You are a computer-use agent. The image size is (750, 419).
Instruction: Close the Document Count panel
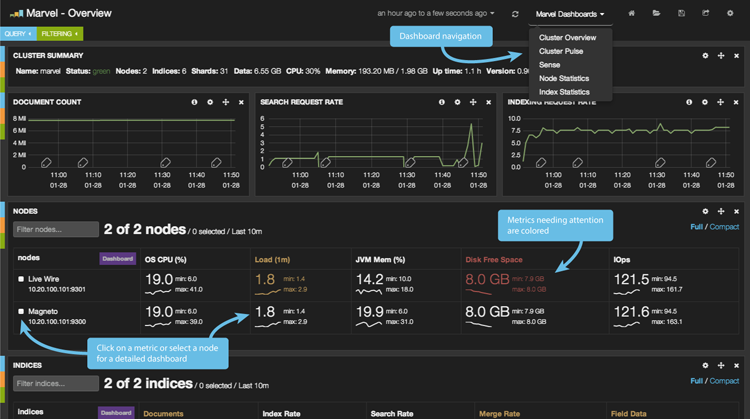241,102
